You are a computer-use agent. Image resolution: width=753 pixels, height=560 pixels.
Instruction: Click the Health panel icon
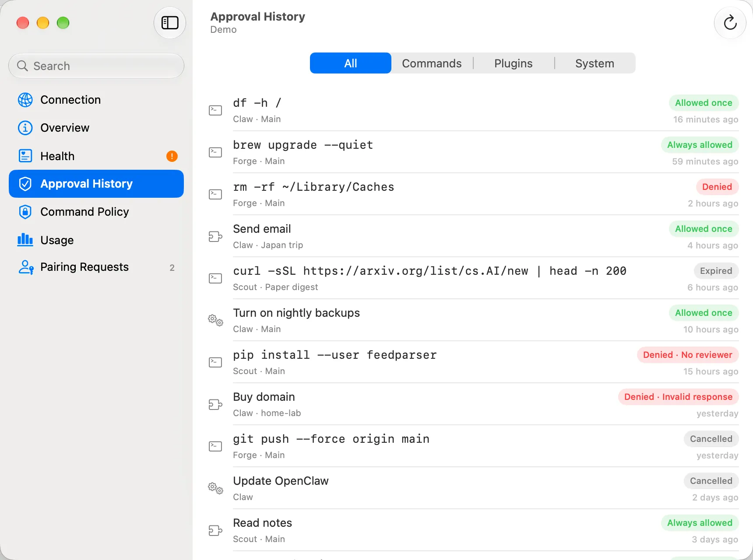point(25,156)
